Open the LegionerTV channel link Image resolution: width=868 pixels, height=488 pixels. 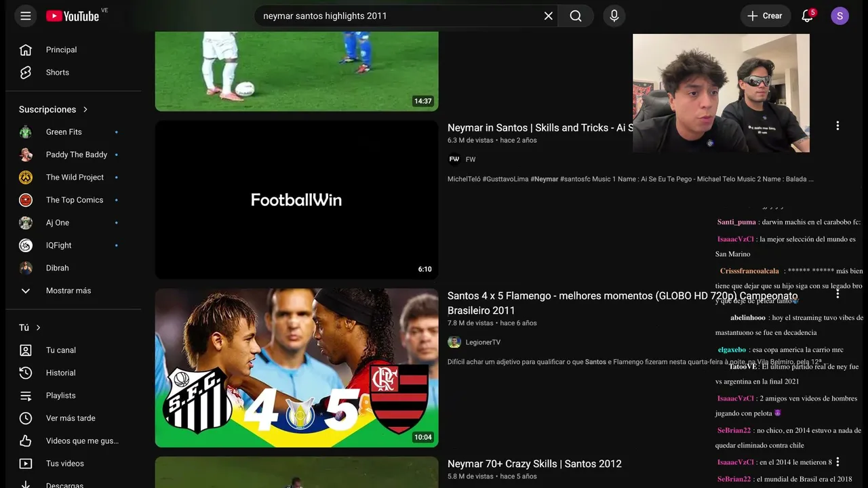click(x=483, y=342)
